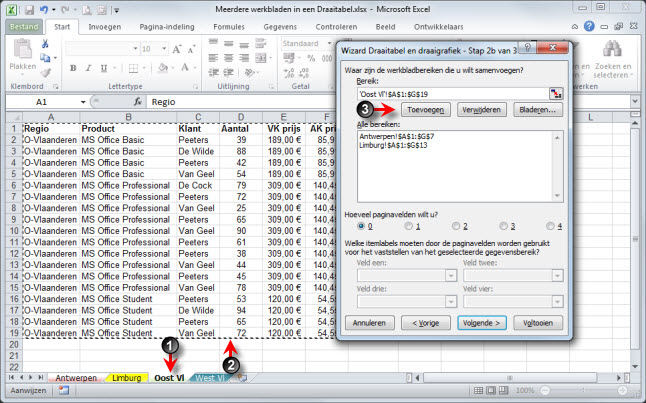Click the zoom slider in status bar
Viewport: 646px width, 403px height.
(583, 390)
